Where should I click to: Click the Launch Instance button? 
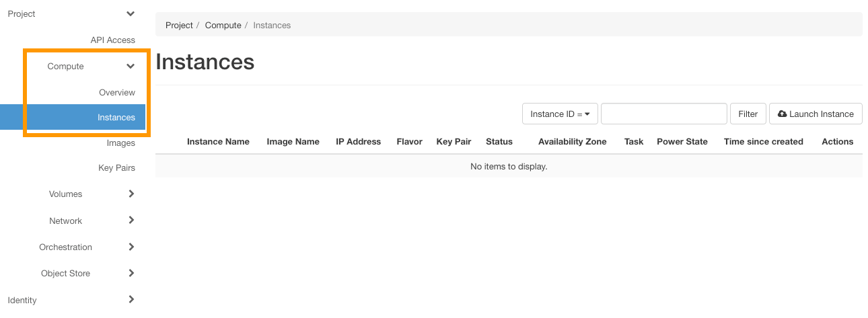(816, 114)
